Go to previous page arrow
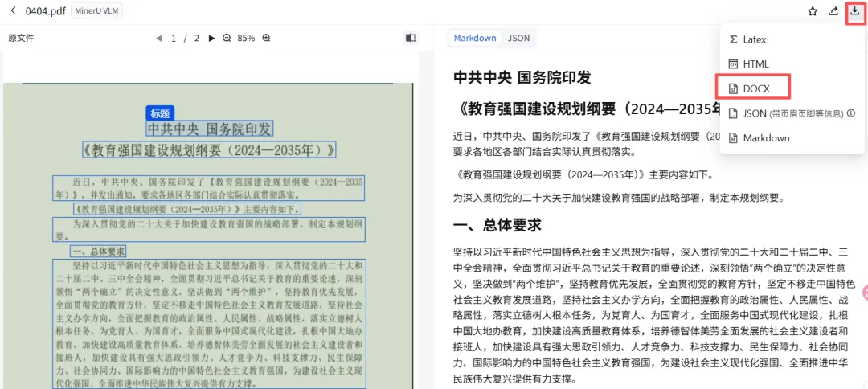868x389 pixels. pyautogui.click(x=159, y=39)
